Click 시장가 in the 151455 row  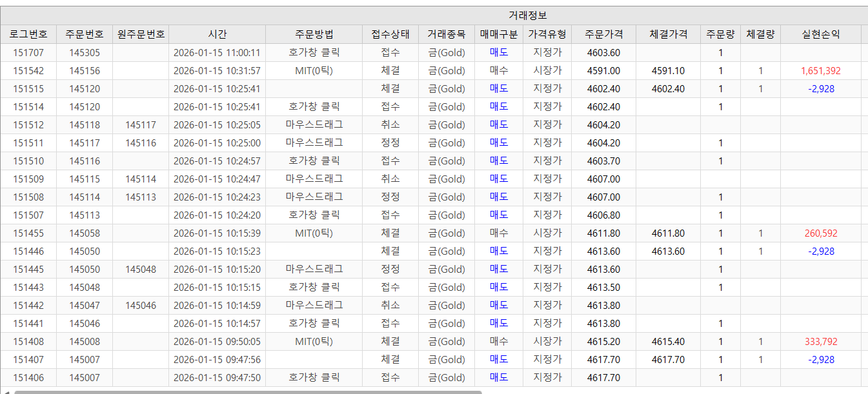point(547,233)
